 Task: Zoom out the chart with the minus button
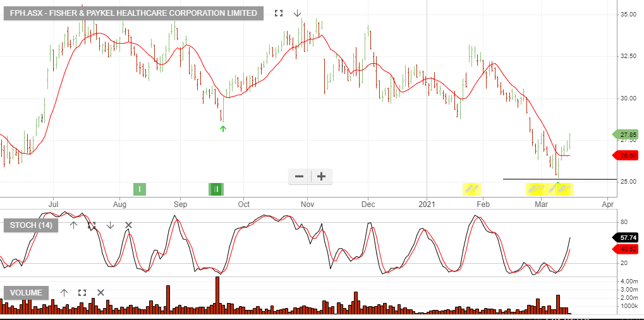point(300,177)
